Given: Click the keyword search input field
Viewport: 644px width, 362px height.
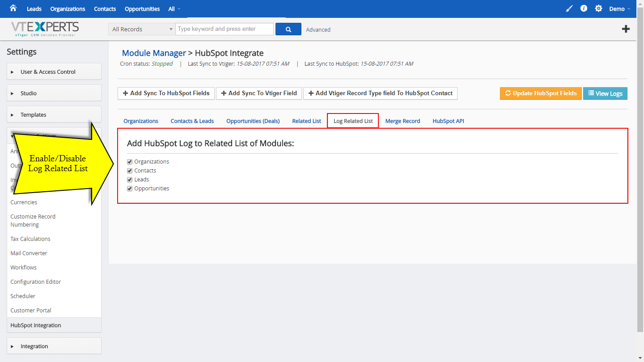Looking at the screenshot, I should pos(225,29).
